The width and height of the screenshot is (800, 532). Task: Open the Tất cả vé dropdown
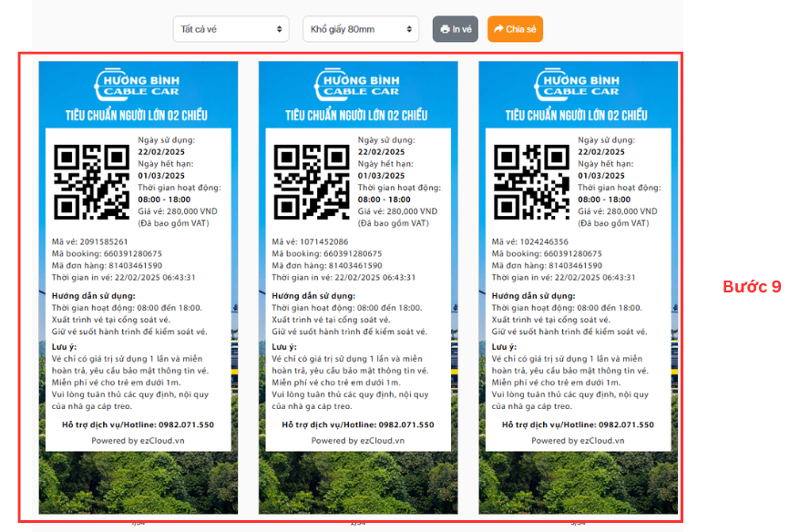click(x=231, y=29)
